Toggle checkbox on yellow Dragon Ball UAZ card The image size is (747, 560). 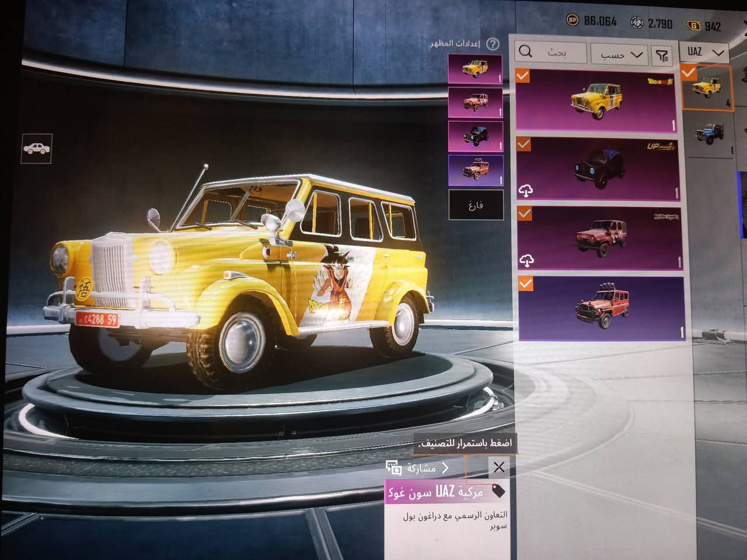click(x=522, y=75)
